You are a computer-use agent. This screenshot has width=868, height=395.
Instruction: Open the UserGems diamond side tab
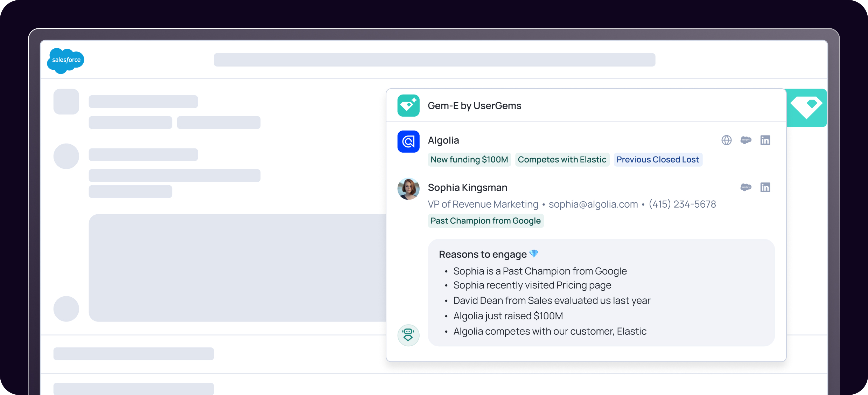(806, 108)
